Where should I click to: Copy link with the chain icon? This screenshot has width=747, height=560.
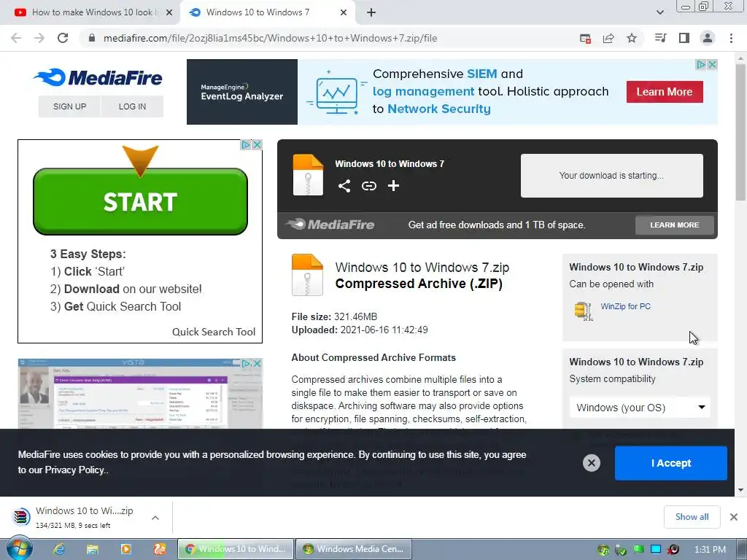click(368, 186)
